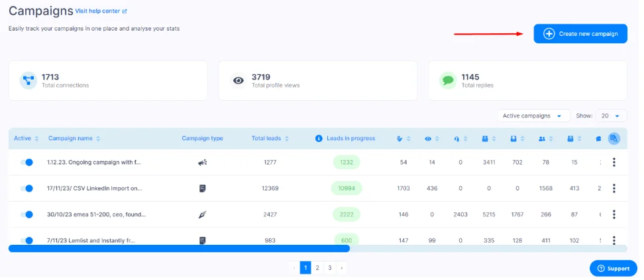Click the sort arrows beside the icon above 3411
Screen dimensions: 644x280
coord(494,139)
